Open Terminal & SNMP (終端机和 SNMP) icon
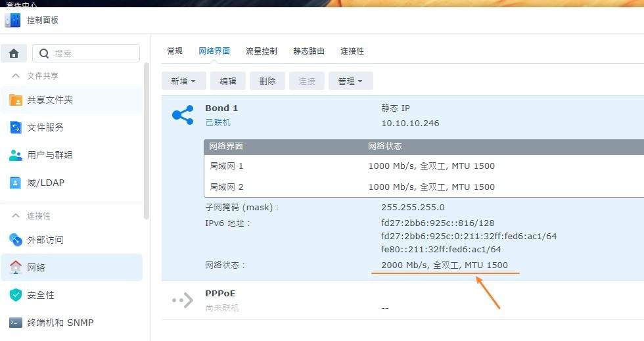 coord(16,323)
